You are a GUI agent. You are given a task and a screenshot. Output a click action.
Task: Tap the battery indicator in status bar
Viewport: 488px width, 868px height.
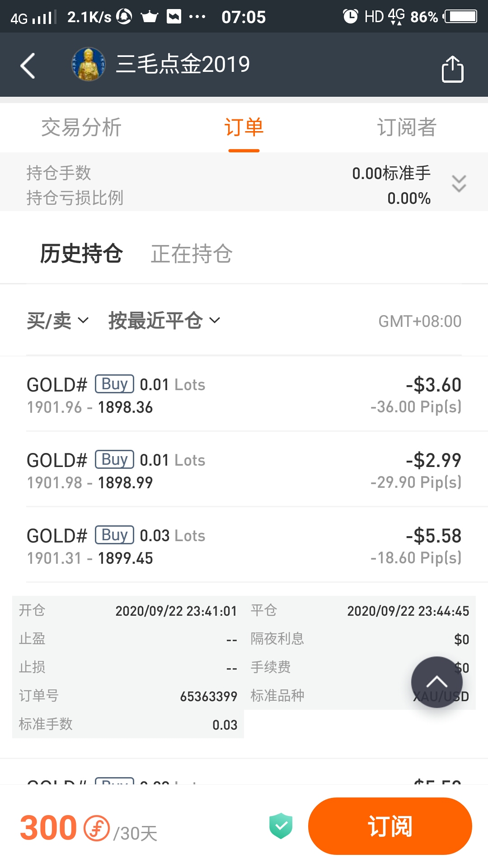460,17
